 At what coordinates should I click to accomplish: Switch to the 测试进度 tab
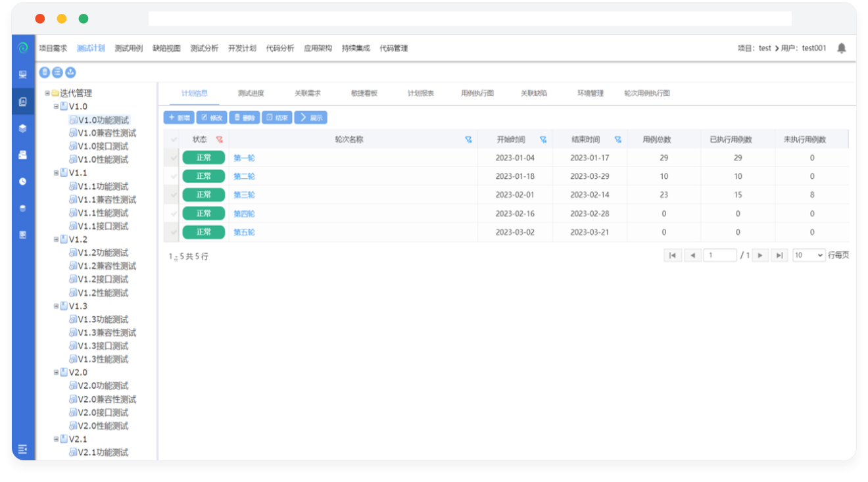coord(251,93)
